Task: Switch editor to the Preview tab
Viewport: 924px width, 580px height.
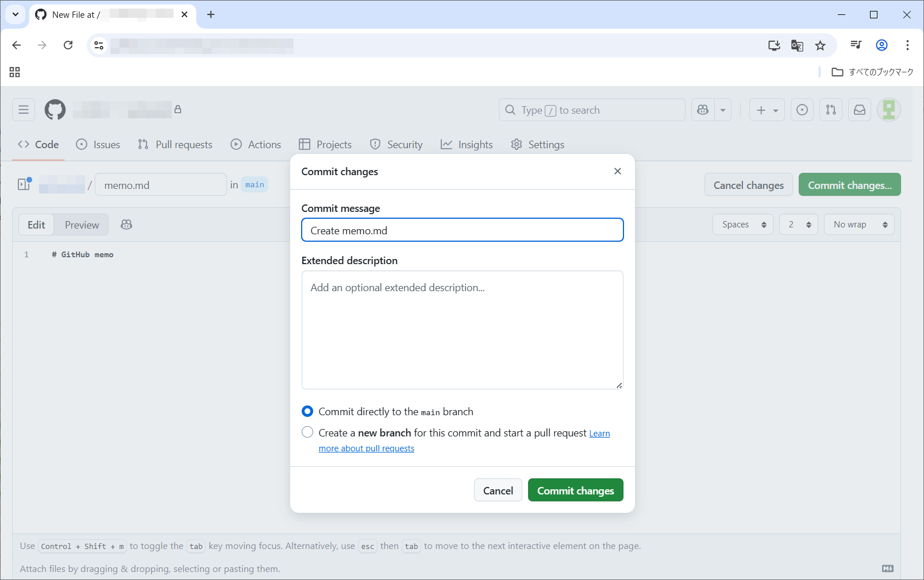Action: [x=82, y=225]
